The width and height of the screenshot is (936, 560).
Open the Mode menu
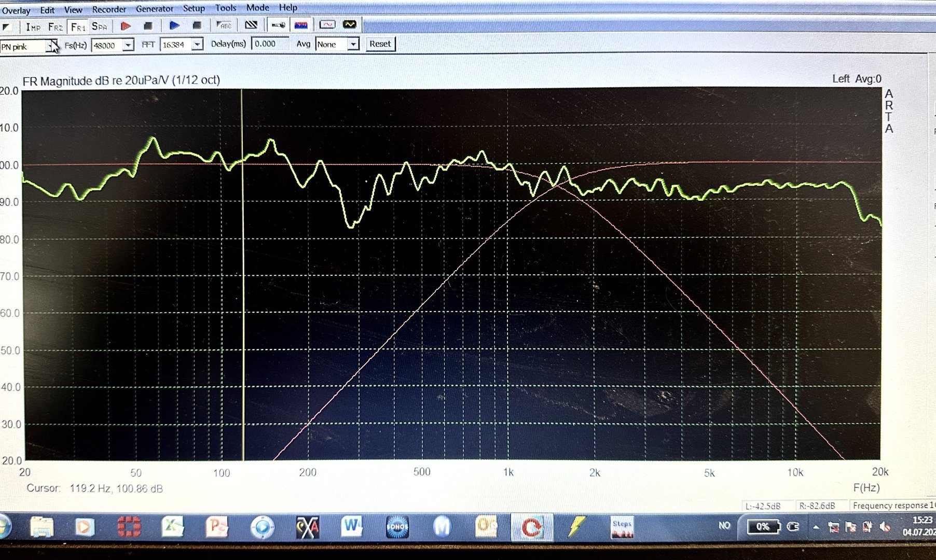click(258, 8)
